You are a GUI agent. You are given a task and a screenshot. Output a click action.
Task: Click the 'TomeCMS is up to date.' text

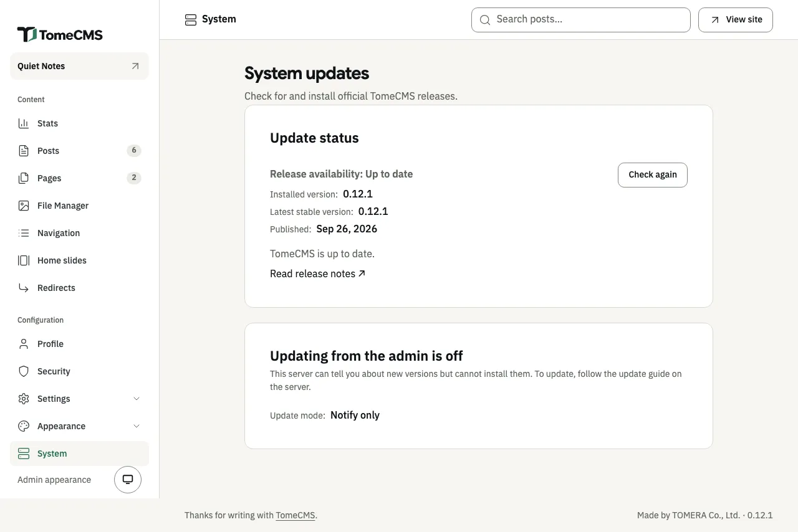tap(322, 254)
